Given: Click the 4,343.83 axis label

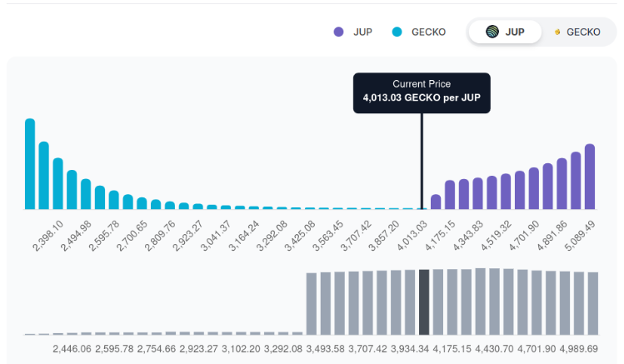Looking at the screenshot, I should coord(468,236).
